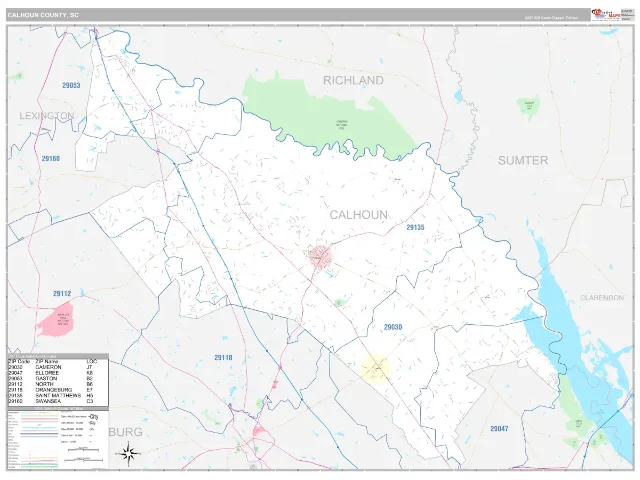Click the upper distance scale bar in the legend
Viewport: 640px width, 480px height.
pyautogui.click(x=83, y=449)
